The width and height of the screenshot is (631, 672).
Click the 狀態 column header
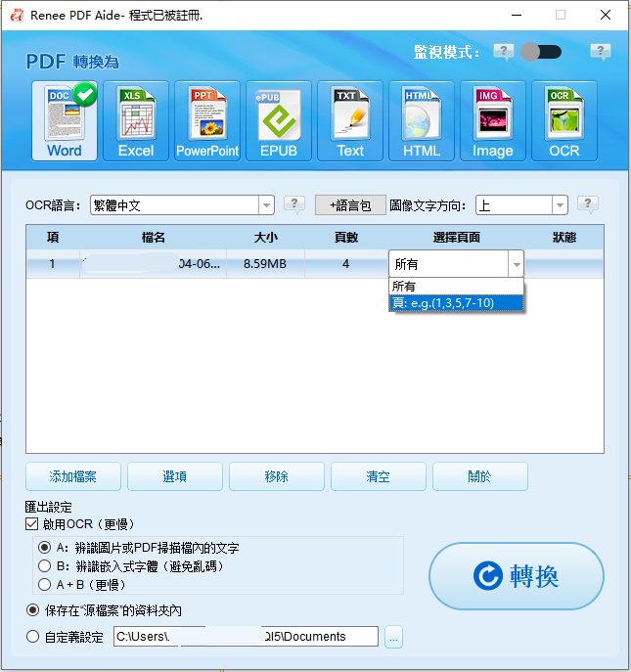click(564, 237)
